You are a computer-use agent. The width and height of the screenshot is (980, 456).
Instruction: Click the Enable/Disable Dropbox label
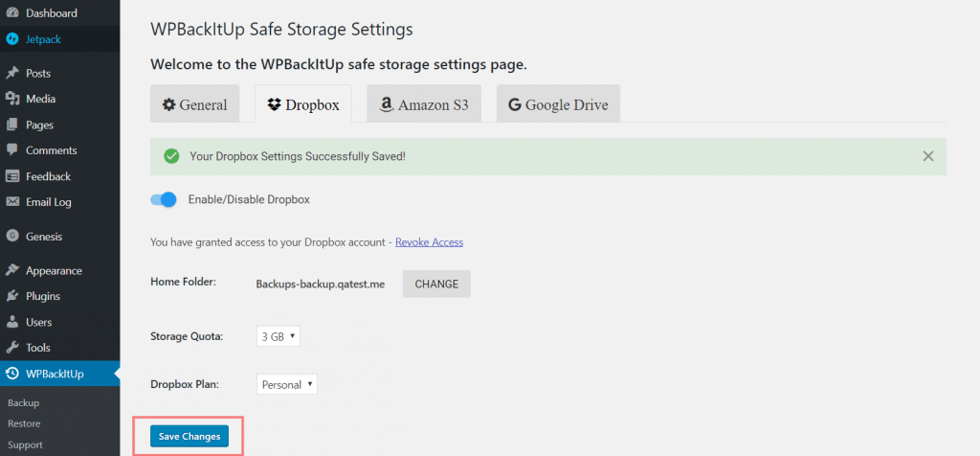(x=249, y=200)
